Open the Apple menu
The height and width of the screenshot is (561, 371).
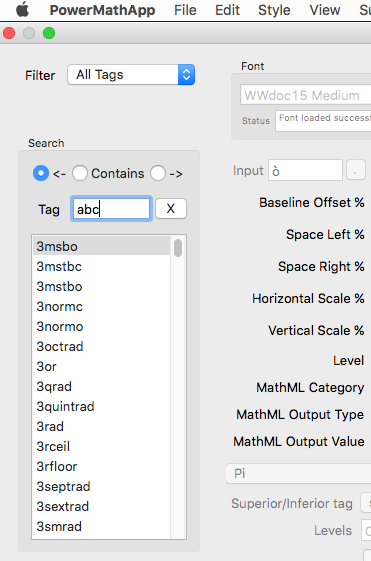click(x=22, y=10)
